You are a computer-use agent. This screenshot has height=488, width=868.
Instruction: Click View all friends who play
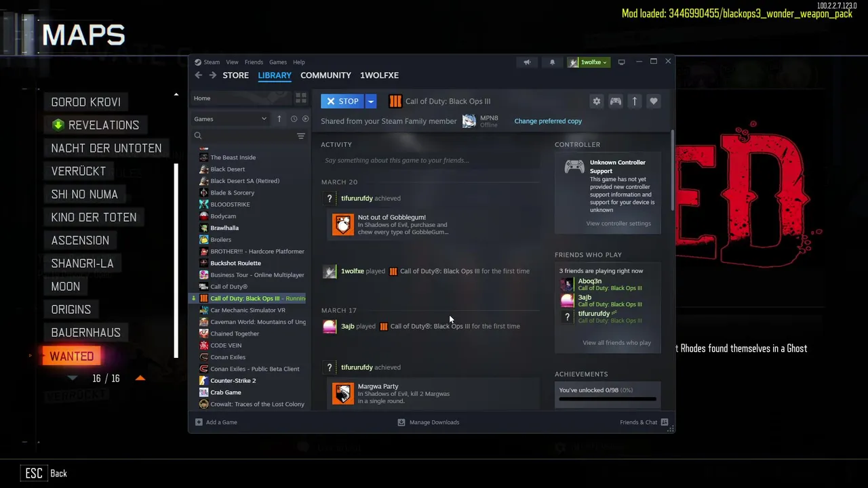click(616, 343)
